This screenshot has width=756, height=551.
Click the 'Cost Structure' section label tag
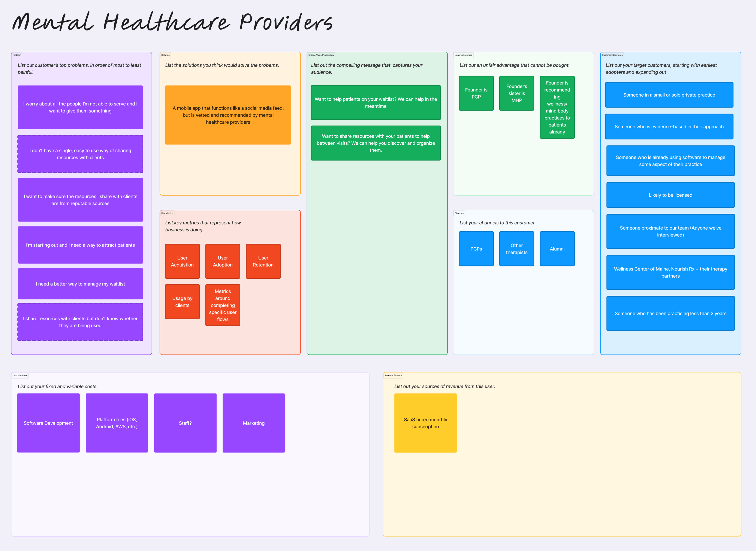click(x=20, y=375)
